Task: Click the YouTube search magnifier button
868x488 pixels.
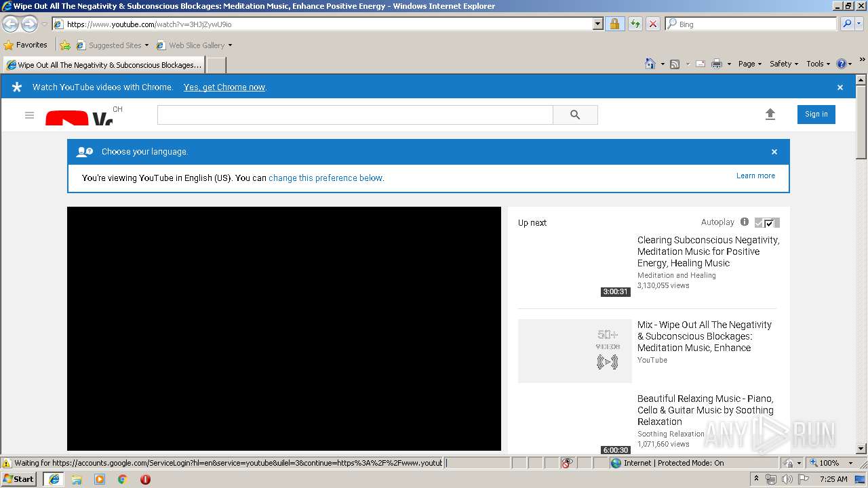Action: click(x=575, y=115)
